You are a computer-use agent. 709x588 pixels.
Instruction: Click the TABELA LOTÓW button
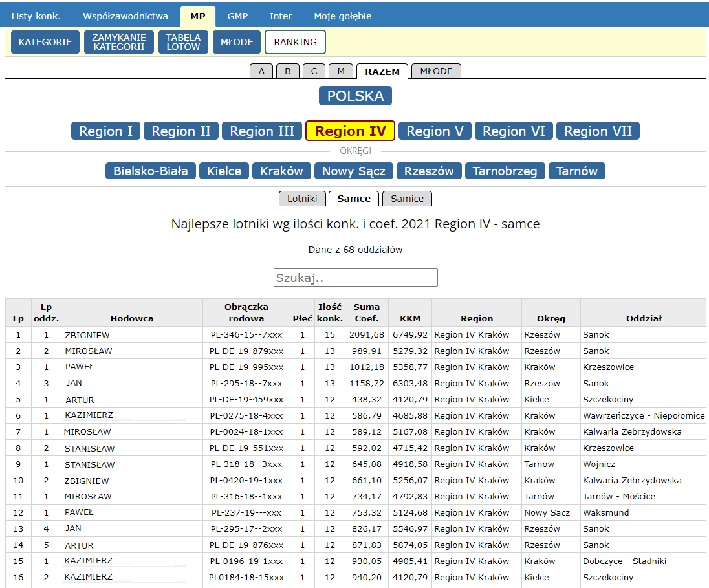click(x=183, y=42)
